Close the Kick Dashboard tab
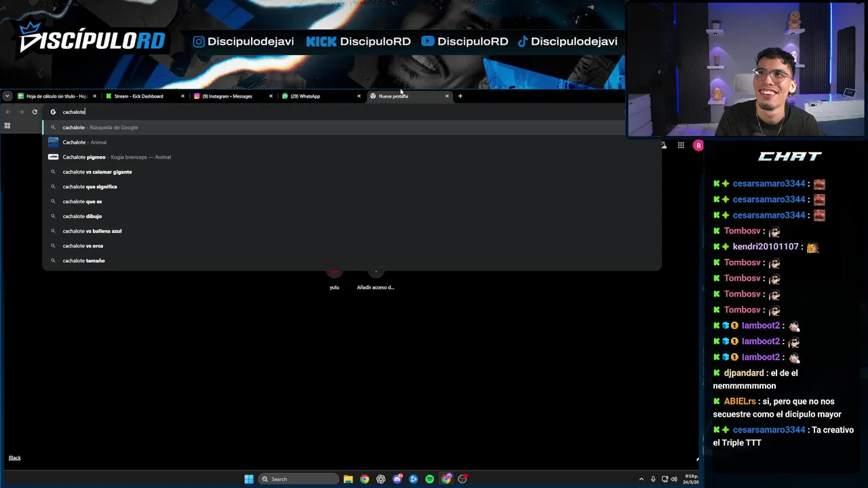This screenshot has width=868, height=488. pos(182,96)
